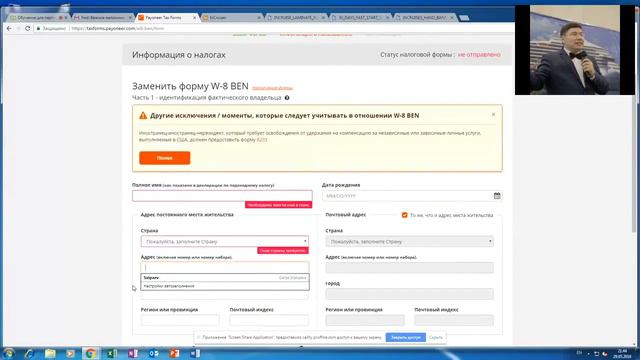Image resolution: width=640 pixels, height=360 pixels.
Task: Switch to the fourth browser tab
Action: 231,18
